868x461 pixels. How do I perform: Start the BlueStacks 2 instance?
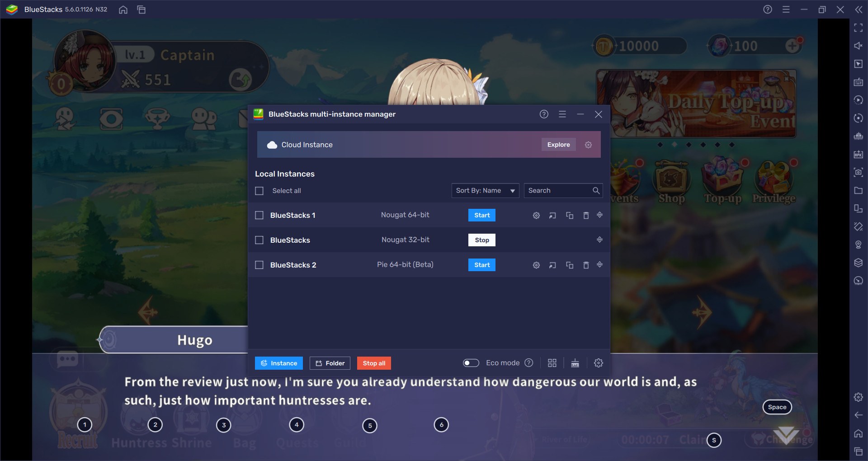pyautogui.click(x=482, y=265)
